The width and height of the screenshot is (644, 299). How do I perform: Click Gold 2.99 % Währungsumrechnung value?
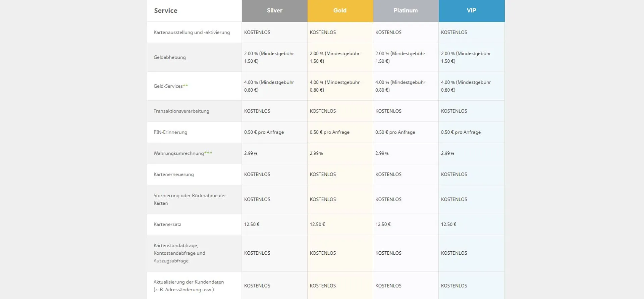(316, 153)
